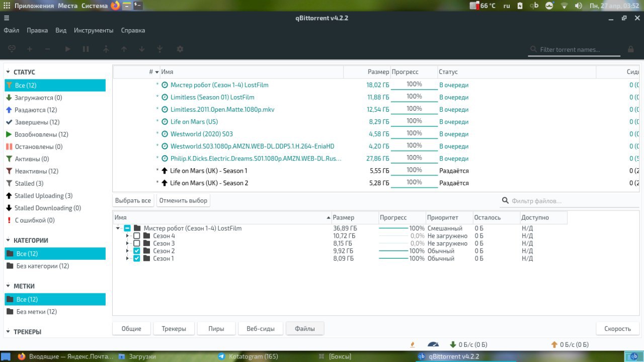
Task: Click the Выбрать все button
Action: point(133,200)
